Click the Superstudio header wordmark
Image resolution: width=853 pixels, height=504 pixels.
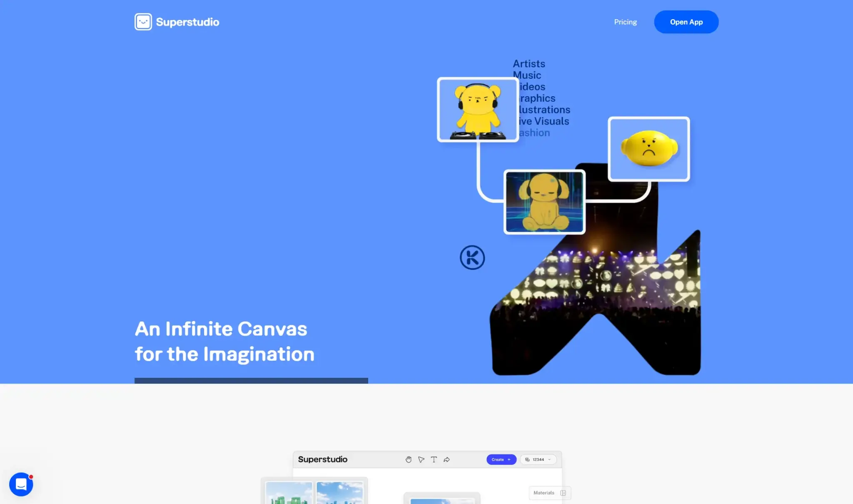[x=187, y=22]
